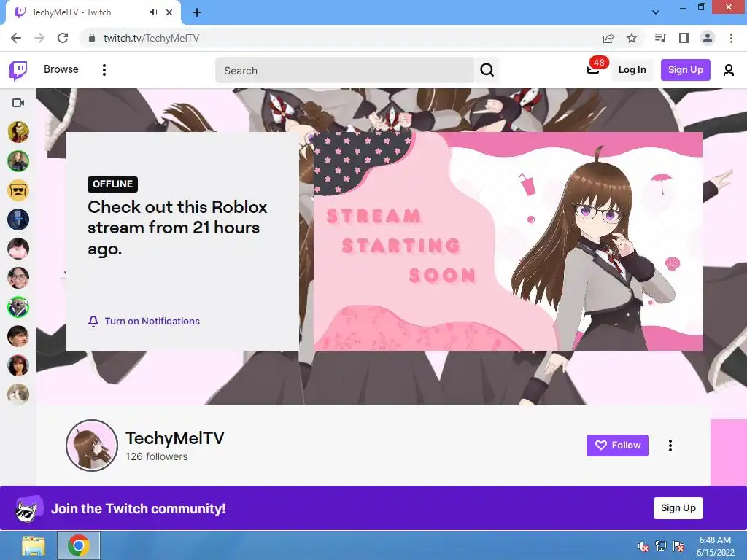Click the Action Center flag tray icon
This screenshot has width=747, height=560.
[678, 546]
